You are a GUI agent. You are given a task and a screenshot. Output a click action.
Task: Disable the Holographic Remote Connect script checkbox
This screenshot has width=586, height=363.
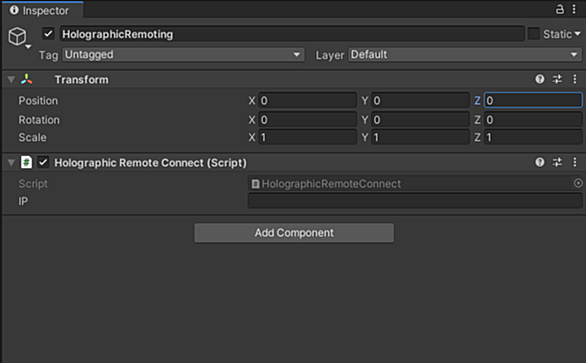(43, 162)
